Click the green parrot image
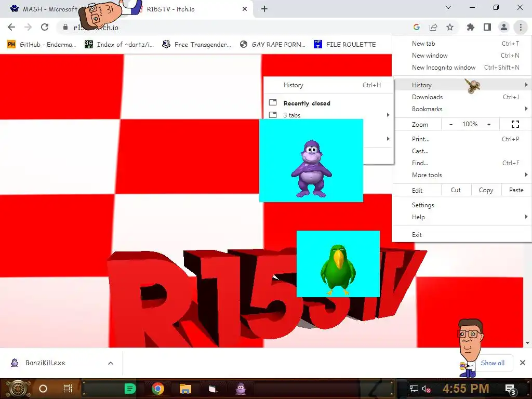The image size is (532, 399). pyautogui.click(x=338, y=264)
